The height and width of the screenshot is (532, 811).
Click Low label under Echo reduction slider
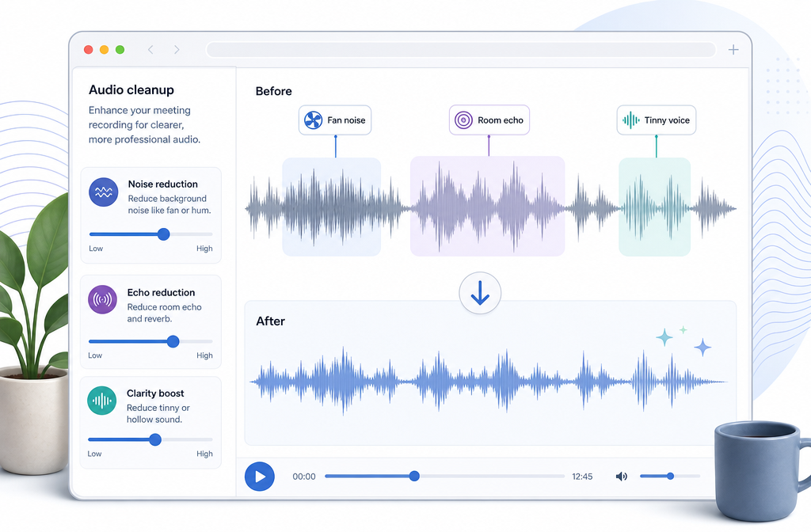[x=95, y=355]
